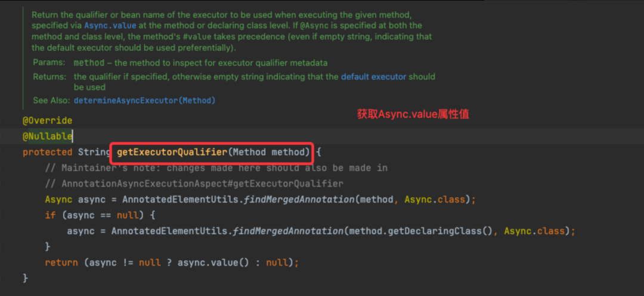The width and height of the screenshot is (644, 296).
Task: Click the String return type
Action: [92, 152]
